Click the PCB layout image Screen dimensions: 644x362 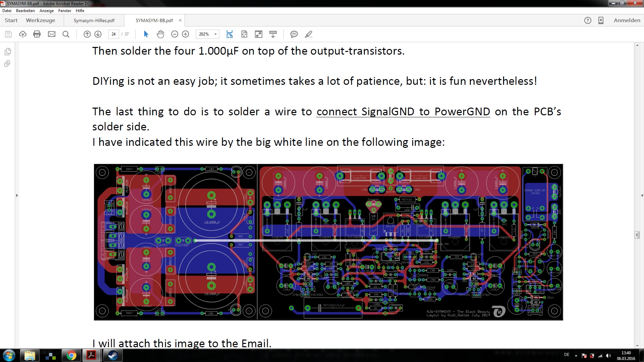(x=328, y=242)
